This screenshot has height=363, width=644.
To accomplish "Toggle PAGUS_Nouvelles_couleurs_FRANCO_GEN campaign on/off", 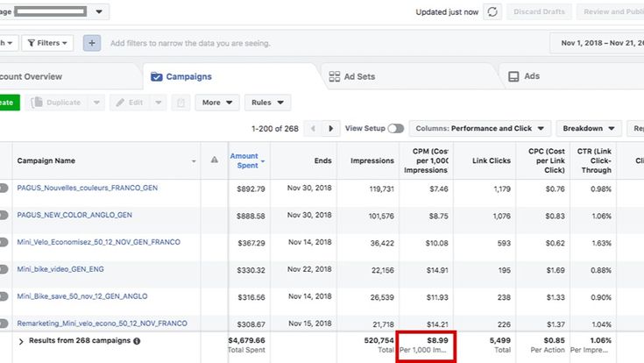I will coord(3,188).
